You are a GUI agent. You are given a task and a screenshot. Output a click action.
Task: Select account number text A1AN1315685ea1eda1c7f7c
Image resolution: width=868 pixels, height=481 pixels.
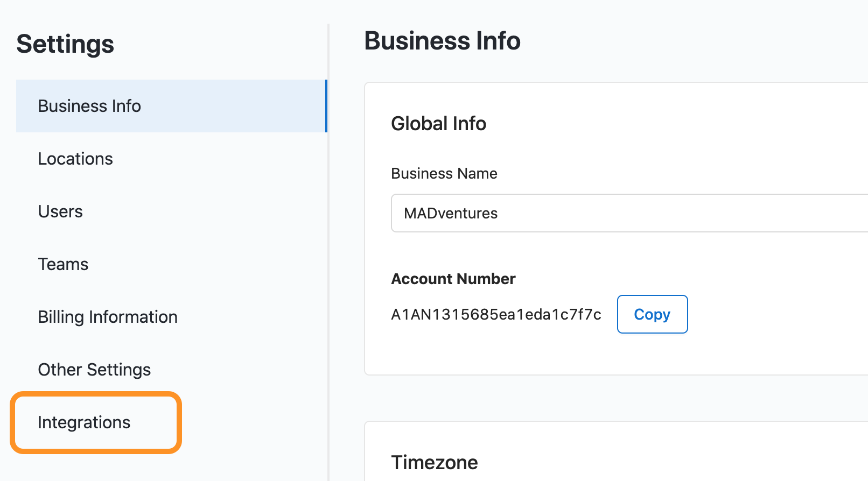496,314
